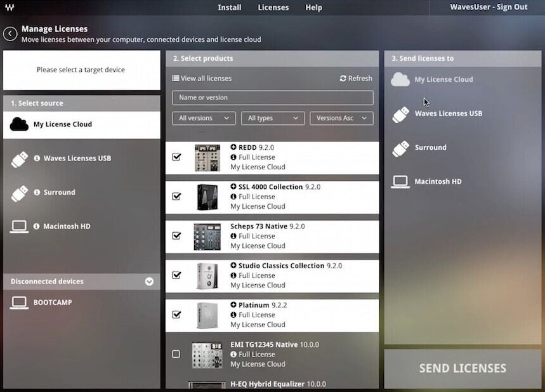Click info icon under EMI TG12345 Native

pyautogui.click(x=233, y=354)
